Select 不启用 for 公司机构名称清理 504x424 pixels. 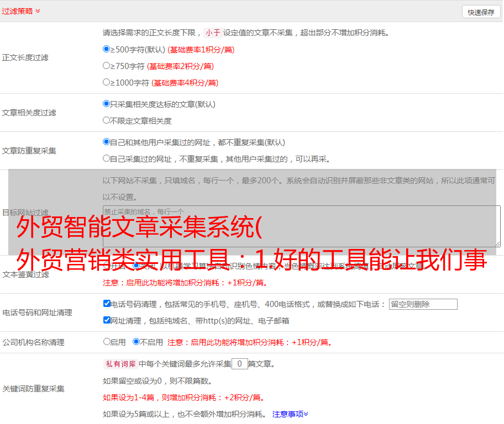(136, 342)
